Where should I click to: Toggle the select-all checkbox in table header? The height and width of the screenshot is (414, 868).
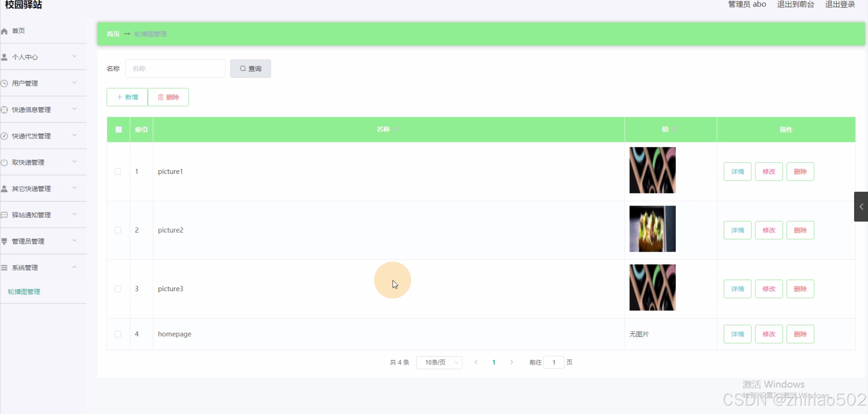point(118,129)
